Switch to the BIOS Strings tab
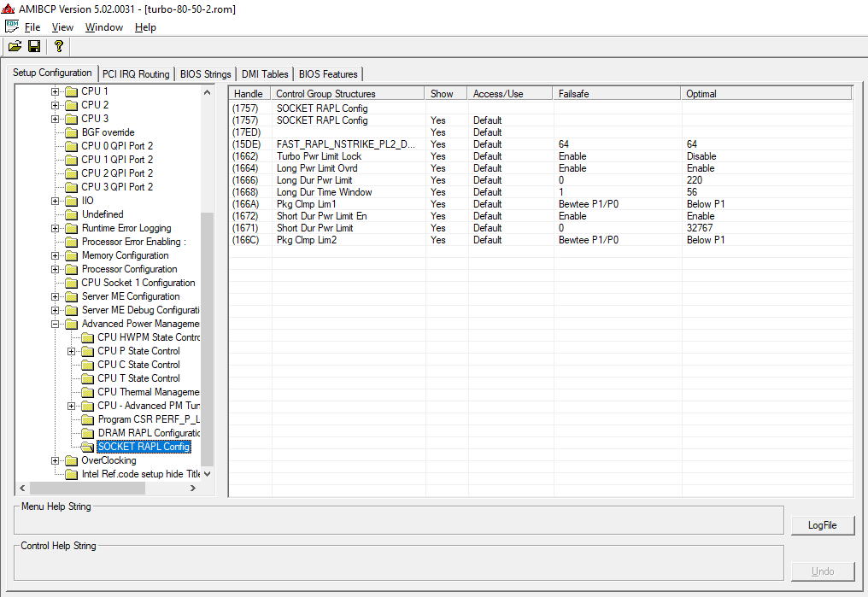 (205, 74)
